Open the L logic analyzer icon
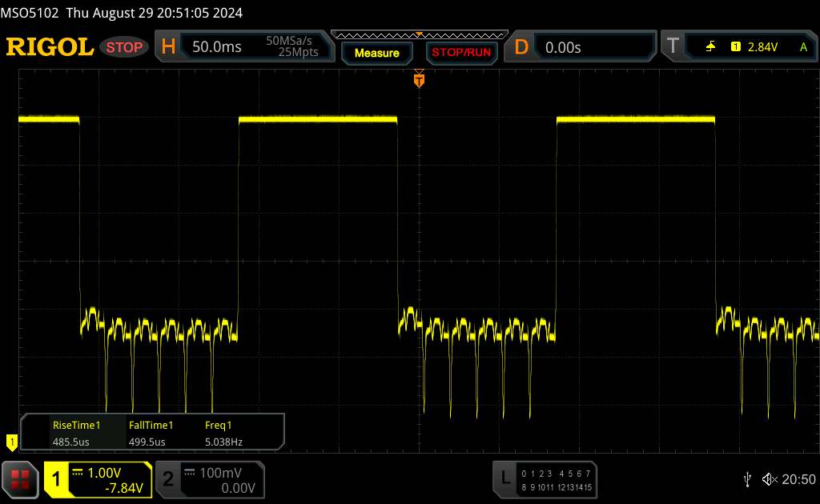 pos(505,478)
